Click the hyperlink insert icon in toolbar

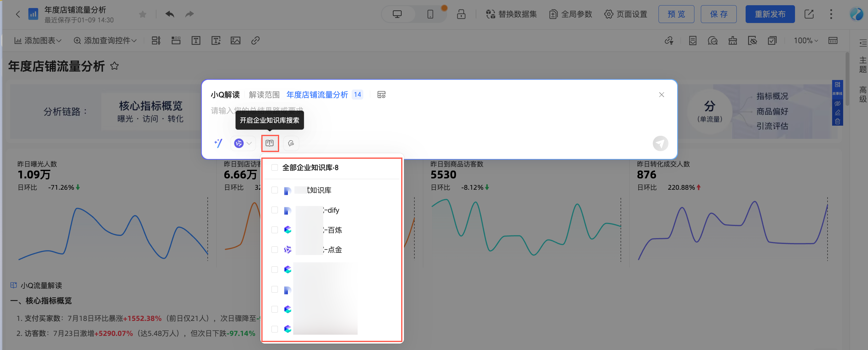(x=255, y=41)
